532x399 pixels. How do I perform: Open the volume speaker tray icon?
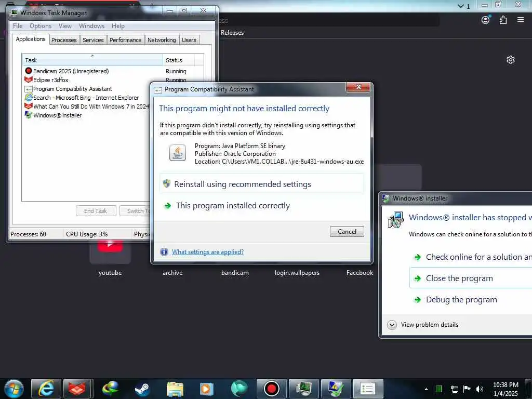[x=480, y=389]
